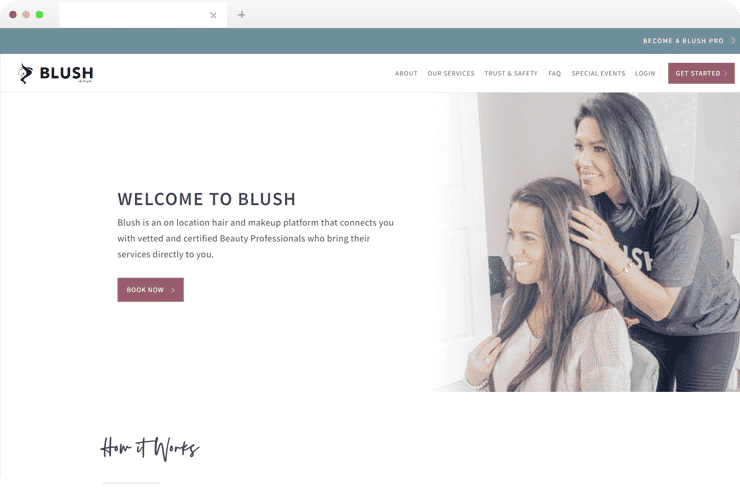Open the FAQ page
Image resolution: width=740 pixels, height=490 pixels.
click(x=555, y=74)
